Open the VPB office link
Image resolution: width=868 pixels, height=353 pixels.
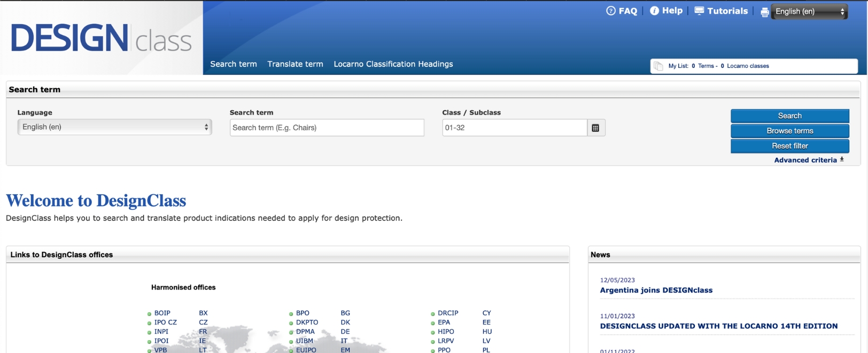coord(161,350)
